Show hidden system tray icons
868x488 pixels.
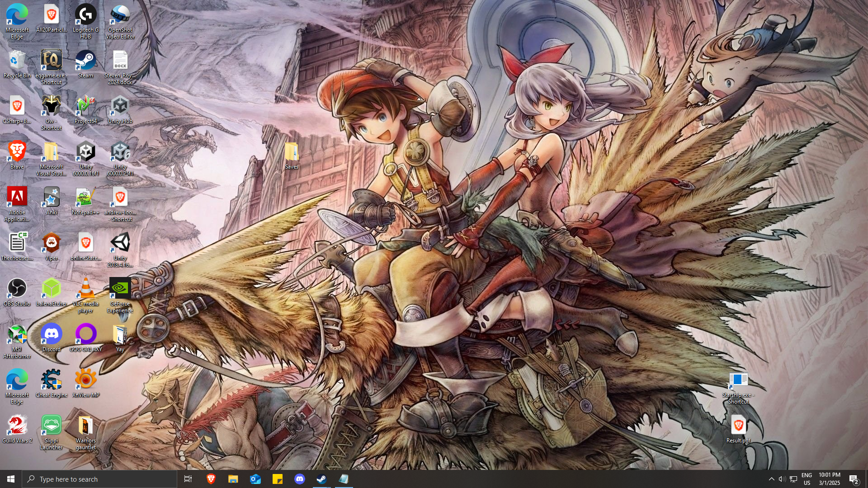[x=772, y=479]
